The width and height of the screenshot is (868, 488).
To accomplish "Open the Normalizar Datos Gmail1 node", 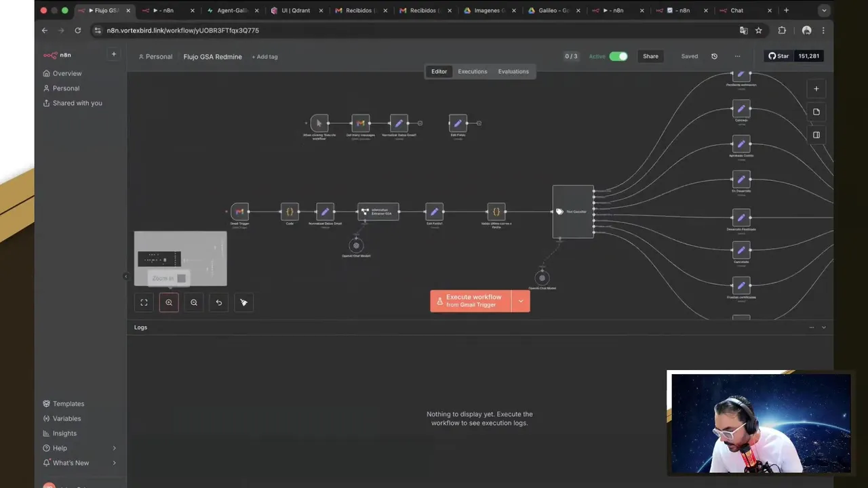I will [399, 123].
